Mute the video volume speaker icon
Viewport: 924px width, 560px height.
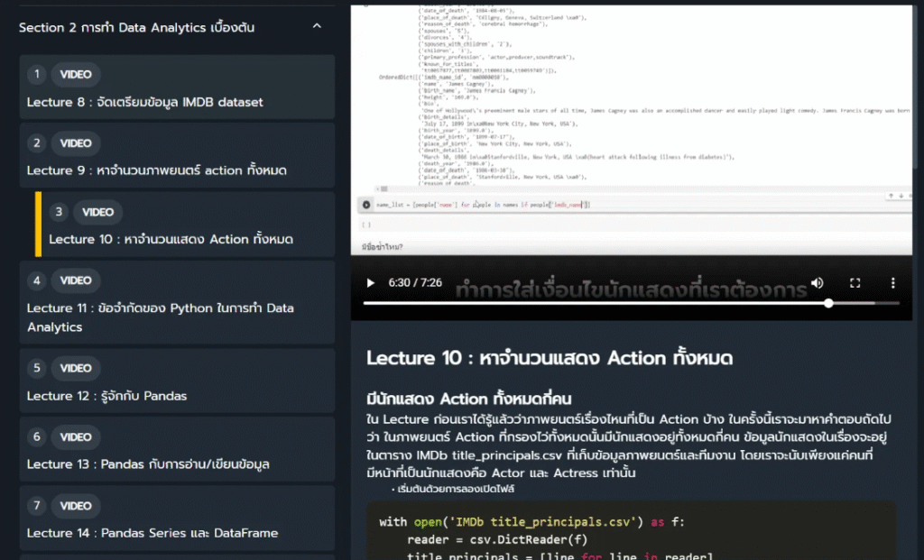point(817,283)
